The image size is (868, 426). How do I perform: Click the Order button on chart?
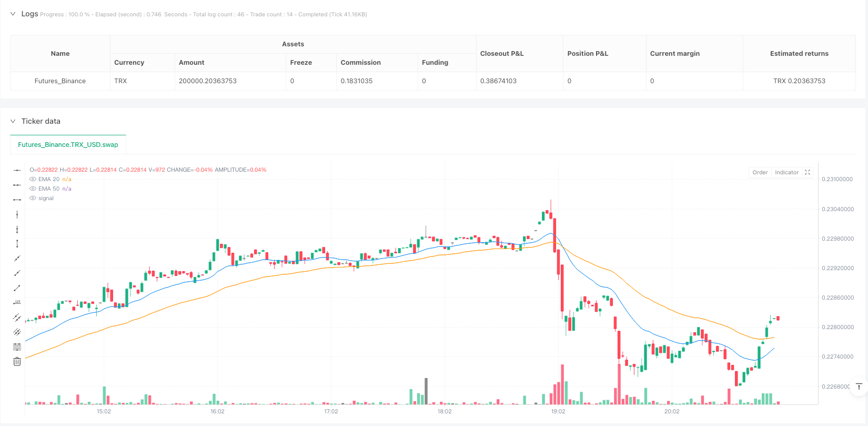pyautogui.click(x=760, y=172)
